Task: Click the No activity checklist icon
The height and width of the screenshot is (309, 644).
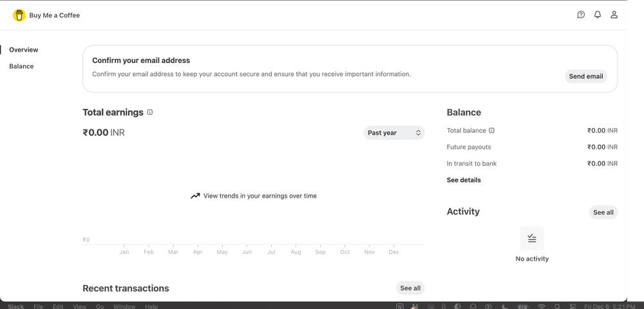Action: coord(532,238)
